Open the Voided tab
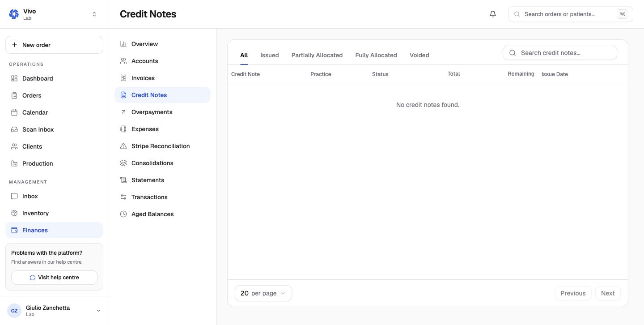 point(419,55)
